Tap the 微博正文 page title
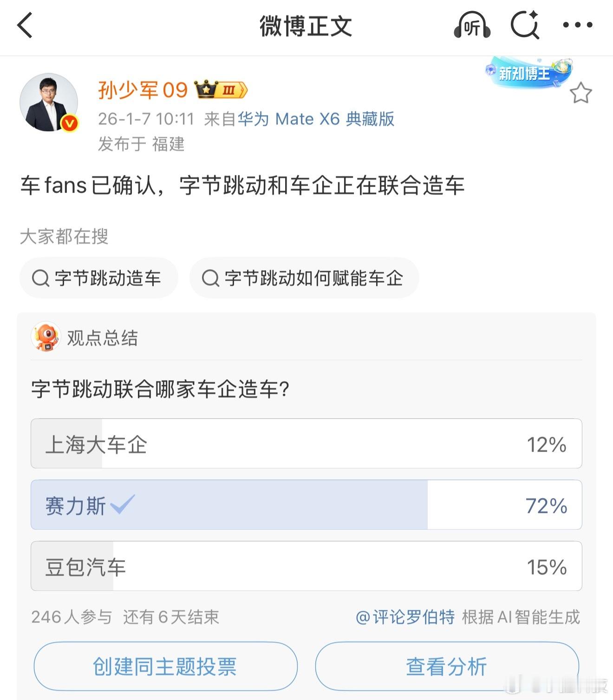Screen dimensions: 613x700 [306, 26]
